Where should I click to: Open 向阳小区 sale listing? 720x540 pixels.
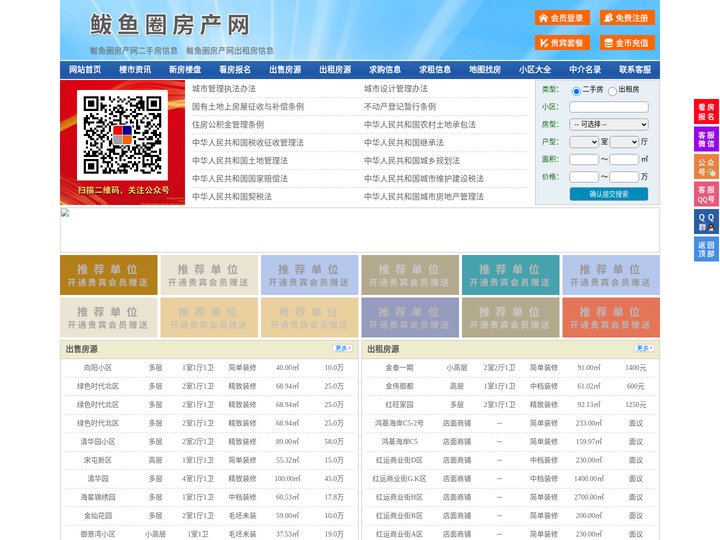(x=98, y=368)
